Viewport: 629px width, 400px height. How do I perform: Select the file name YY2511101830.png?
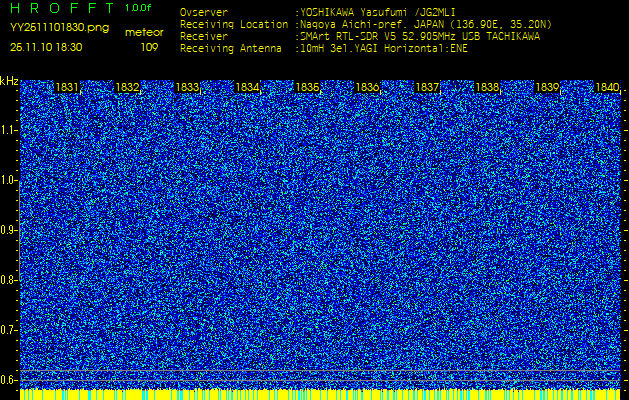(x=59, y=28)
